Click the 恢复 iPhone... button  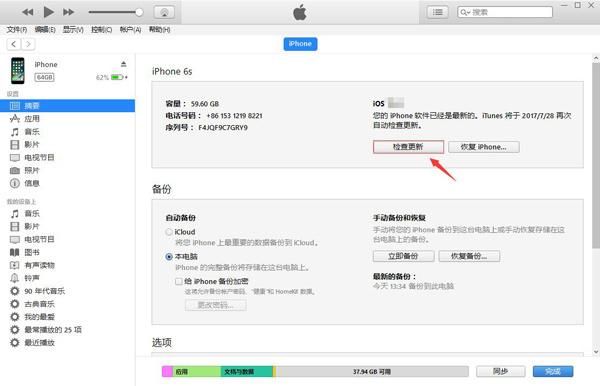point(484,147)
